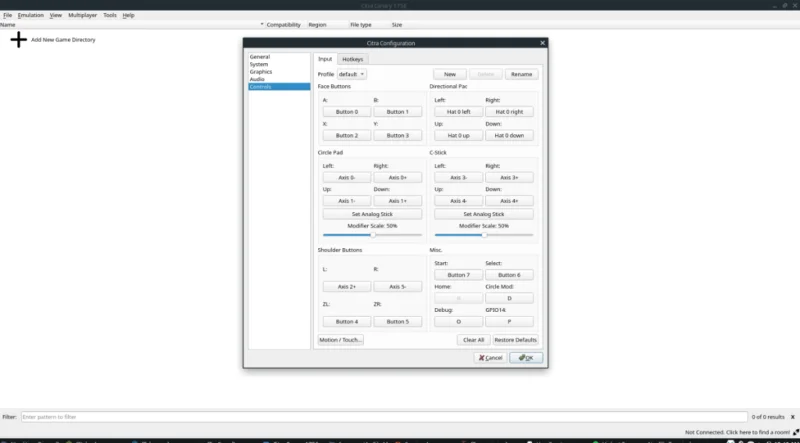Click the Axis 4+ C-Stick button
This screenshot has width=800, height=443.
click(509, 201)
